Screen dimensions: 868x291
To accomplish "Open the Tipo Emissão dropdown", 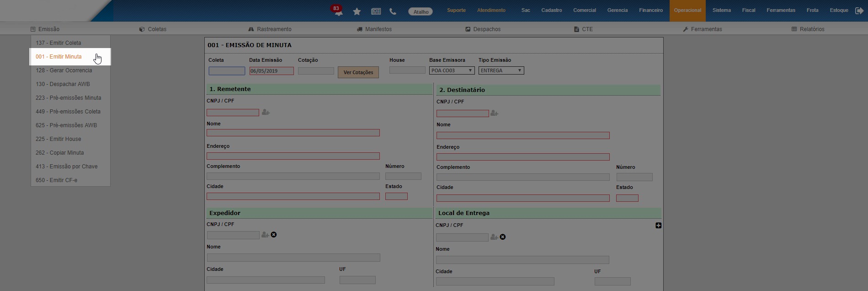I will point(501,70).
